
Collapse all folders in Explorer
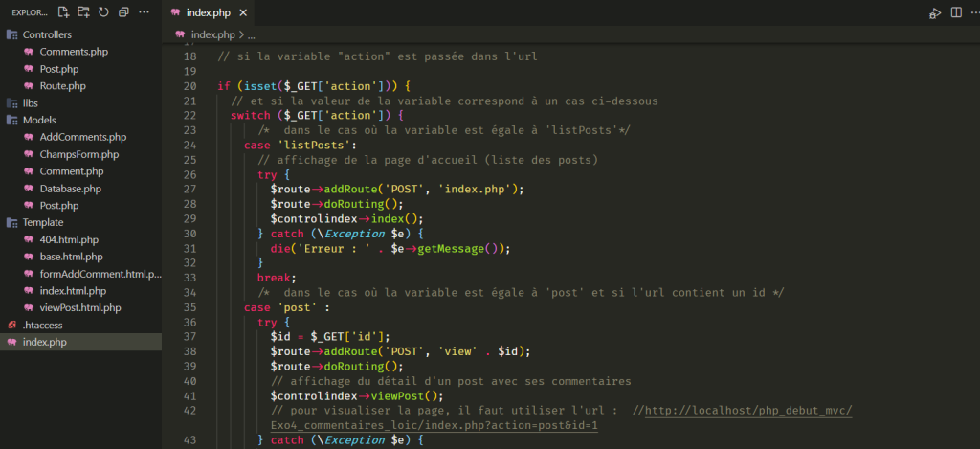[x=122, y=12]
